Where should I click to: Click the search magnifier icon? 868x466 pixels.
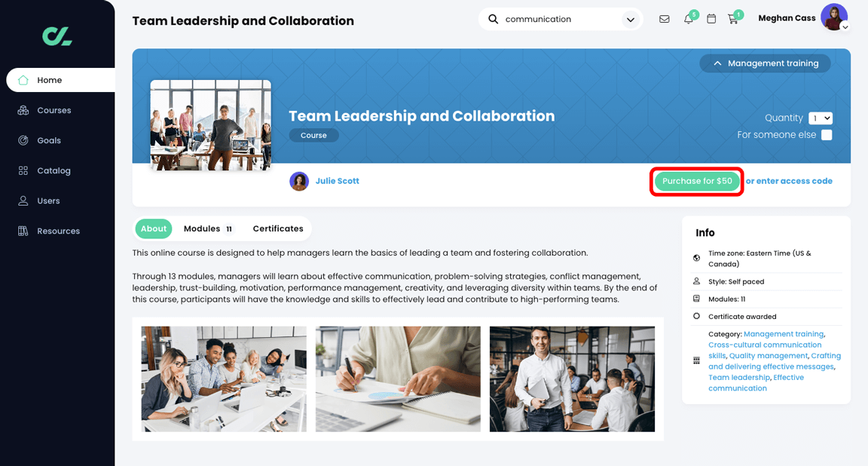[493, 19]
